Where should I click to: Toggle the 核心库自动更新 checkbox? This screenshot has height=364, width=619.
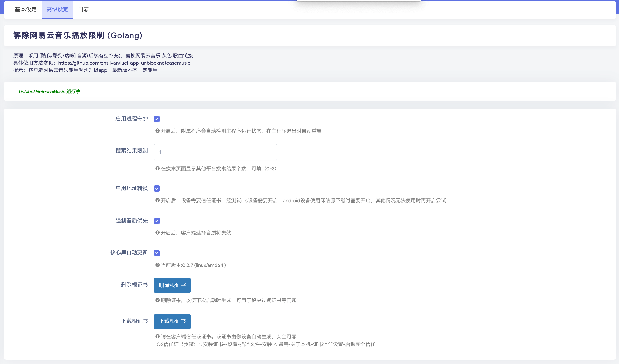[157, 253]
